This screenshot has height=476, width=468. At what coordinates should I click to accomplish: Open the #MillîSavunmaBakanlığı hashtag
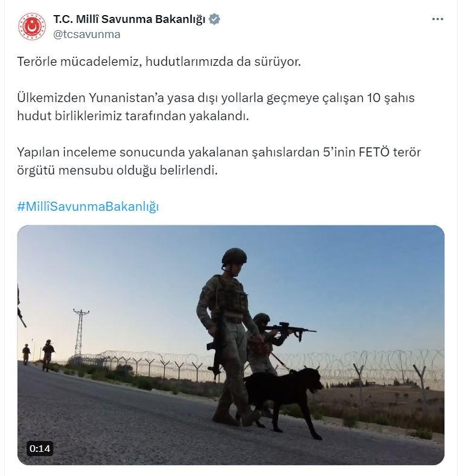pos(88,206)
